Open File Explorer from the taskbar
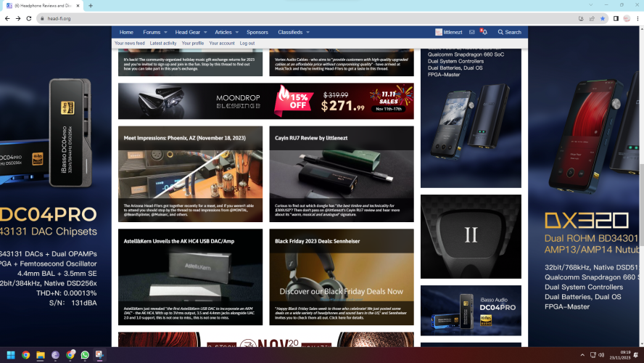Screen dimensions: 644x363 pos(41,355)
